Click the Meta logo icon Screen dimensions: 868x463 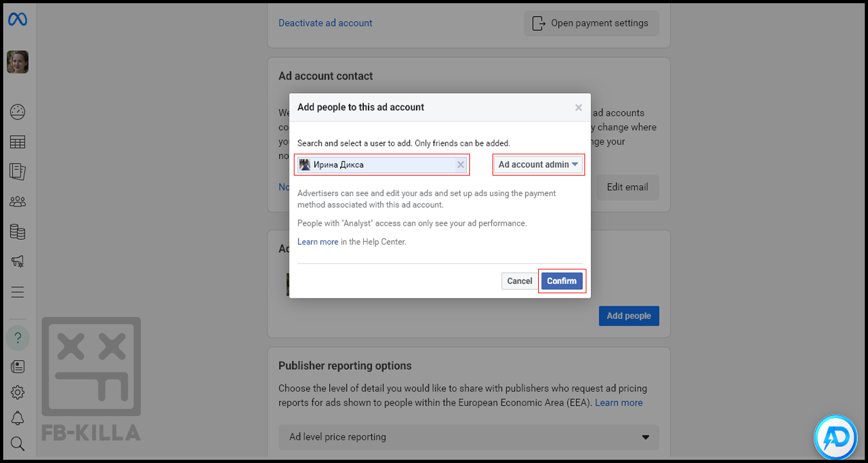(x=17, y=20)
